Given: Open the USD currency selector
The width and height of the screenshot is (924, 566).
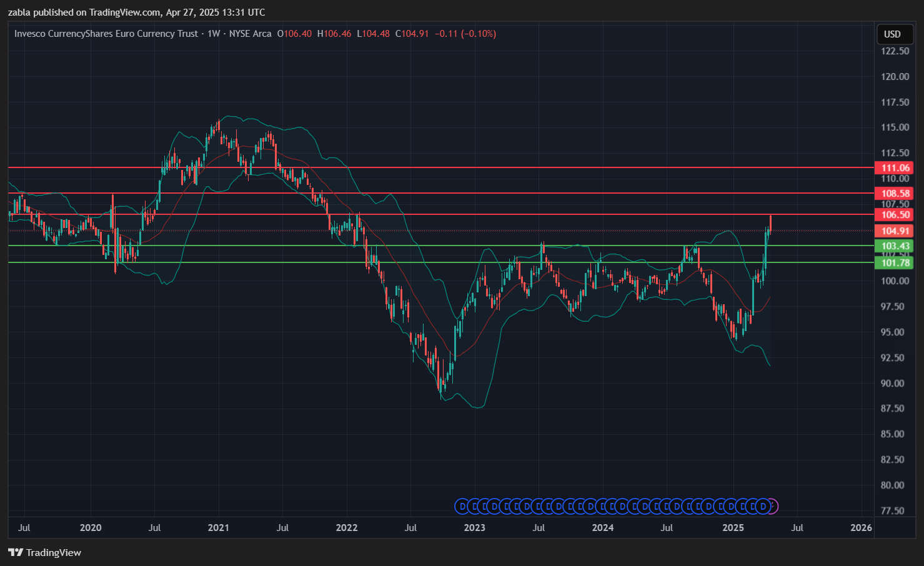Looking at the screenshot, I should tap(892, 34).
